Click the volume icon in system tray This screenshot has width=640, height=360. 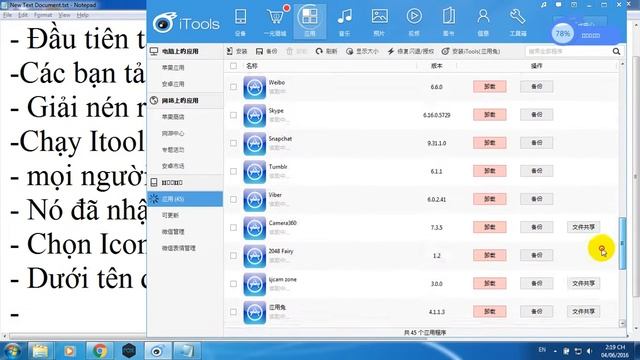click(589, 351)
